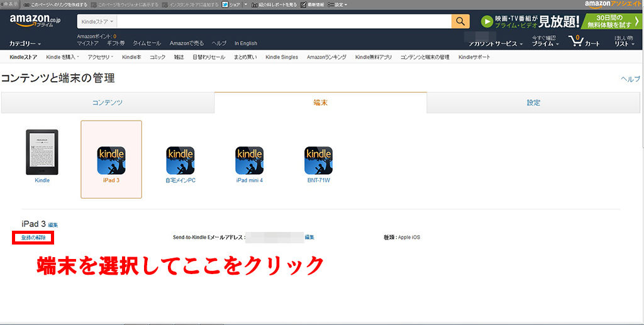Switch to the 端末 tab
The width and height of the screenshot is (644, 325).
[x=320, y=102]
